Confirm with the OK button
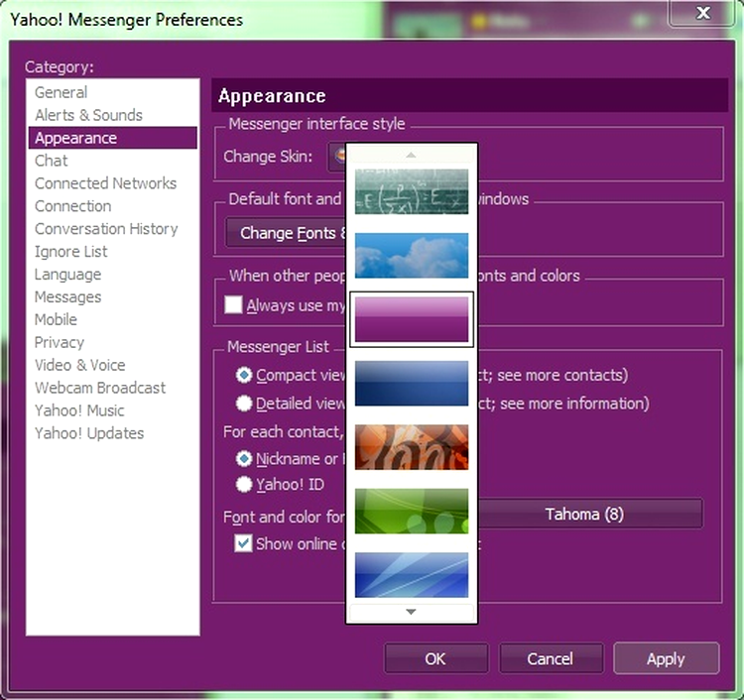 435,658
